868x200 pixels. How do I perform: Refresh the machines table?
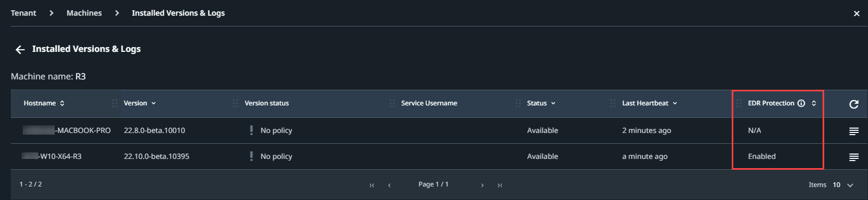(x=854, y=104)
